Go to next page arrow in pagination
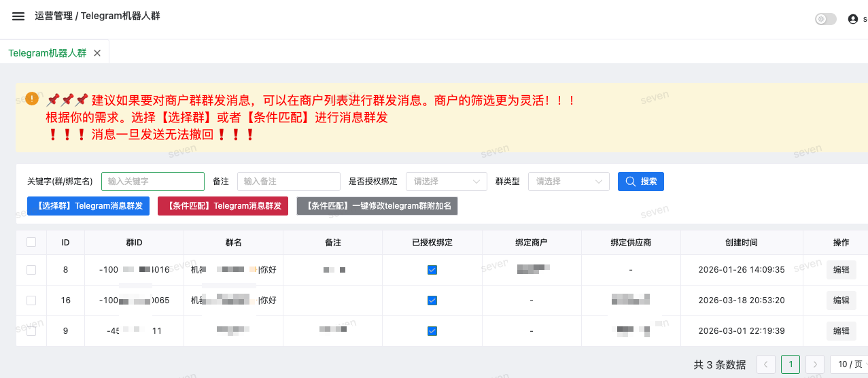The height and width of the screenshot is (378, 868). [x=815, y=364]
